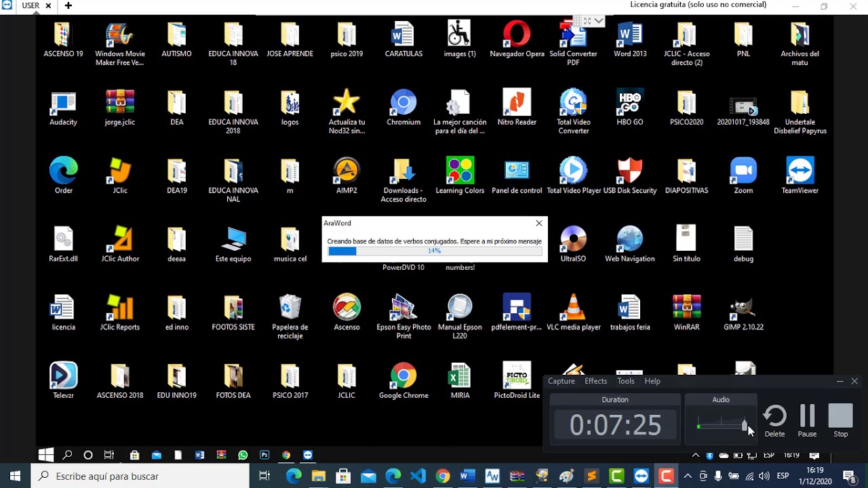The width and height of the screenshot is (868, 488).
Task: Open WhatsApp in remote taskbar
Action: pos(243,455)
